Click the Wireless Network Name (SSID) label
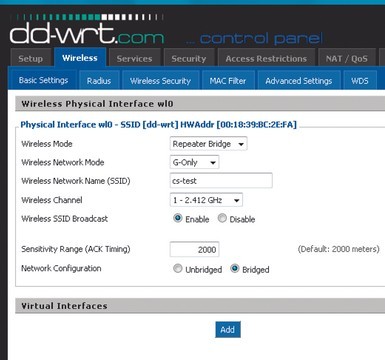 pyautogui.click(x=76, y=181)
